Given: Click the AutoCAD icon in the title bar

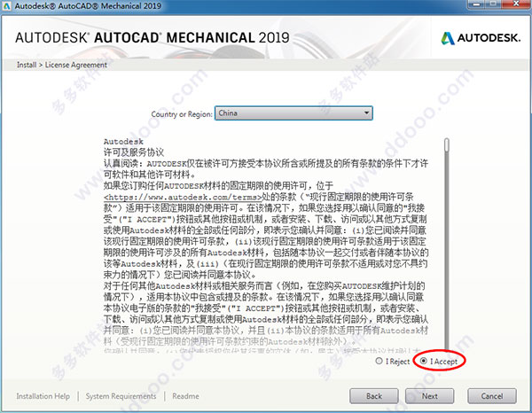Looking at the screenshot, I should [6, 6].
